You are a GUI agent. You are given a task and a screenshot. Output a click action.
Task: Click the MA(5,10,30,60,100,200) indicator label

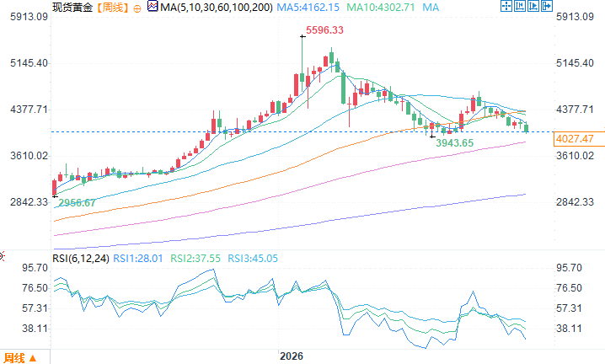pos(217,8)
